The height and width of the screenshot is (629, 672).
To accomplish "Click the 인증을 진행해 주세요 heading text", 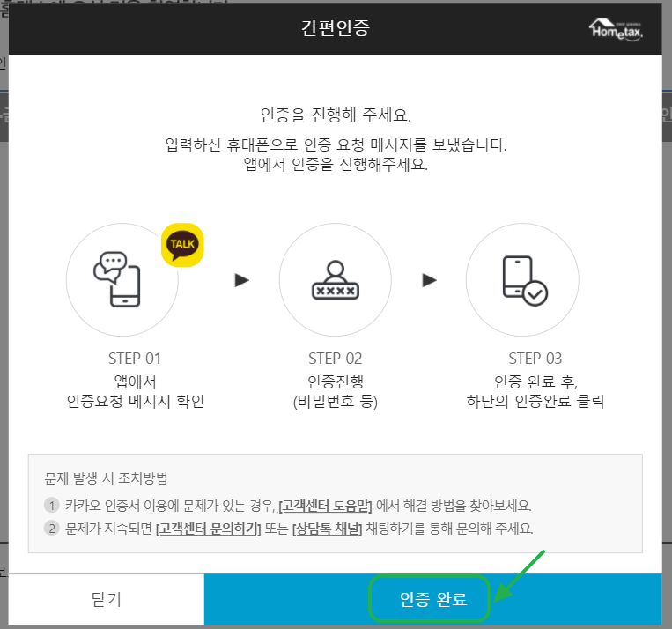I will point(336,115).
